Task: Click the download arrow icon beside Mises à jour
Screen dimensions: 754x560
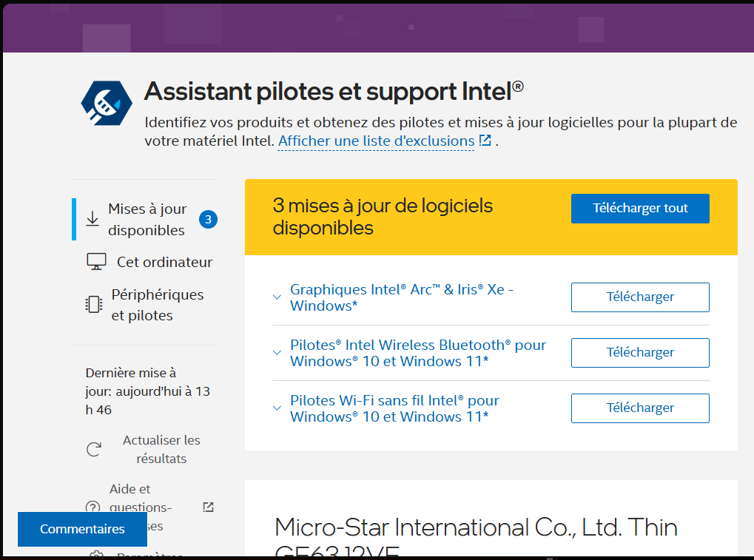Action: click(92, 219)
